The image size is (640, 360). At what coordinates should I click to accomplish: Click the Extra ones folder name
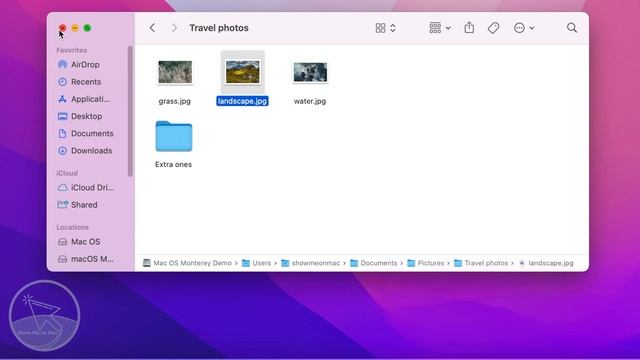click(173, 164)
